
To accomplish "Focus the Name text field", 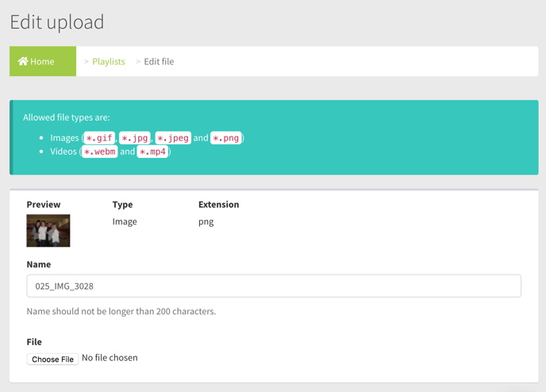I will tap(273, 286).
